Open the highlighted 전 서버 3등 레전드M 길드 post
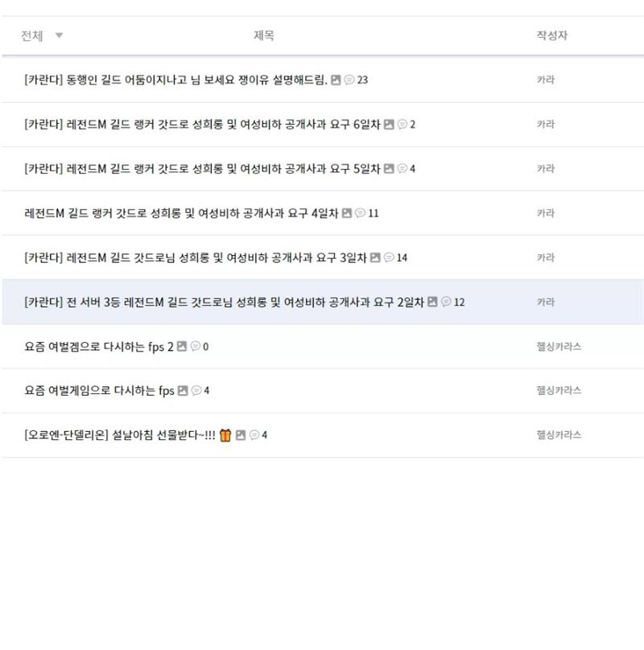Image resolution: width=644 pixels, height=650 pixels. tap(224, 302)
